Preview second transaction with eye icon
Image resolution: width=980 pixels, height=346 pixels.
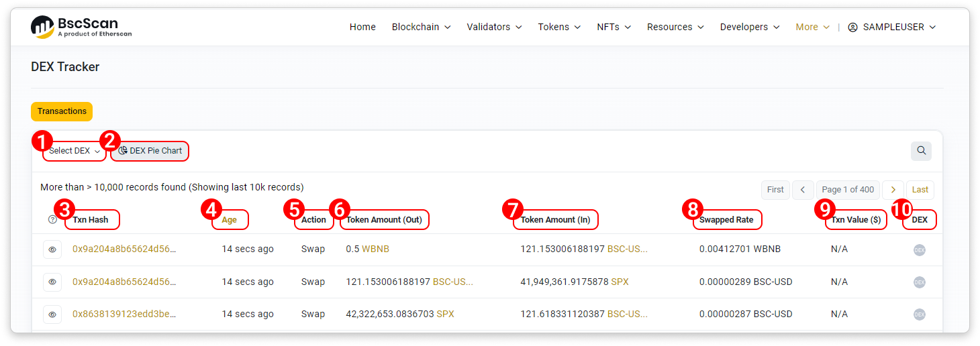coord(52,282)
